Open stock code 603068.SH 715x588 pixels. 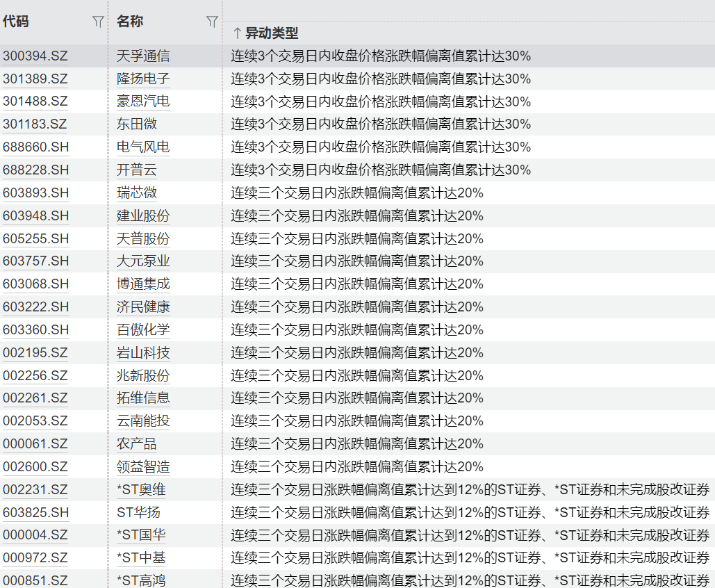click(x=36, y=284)
